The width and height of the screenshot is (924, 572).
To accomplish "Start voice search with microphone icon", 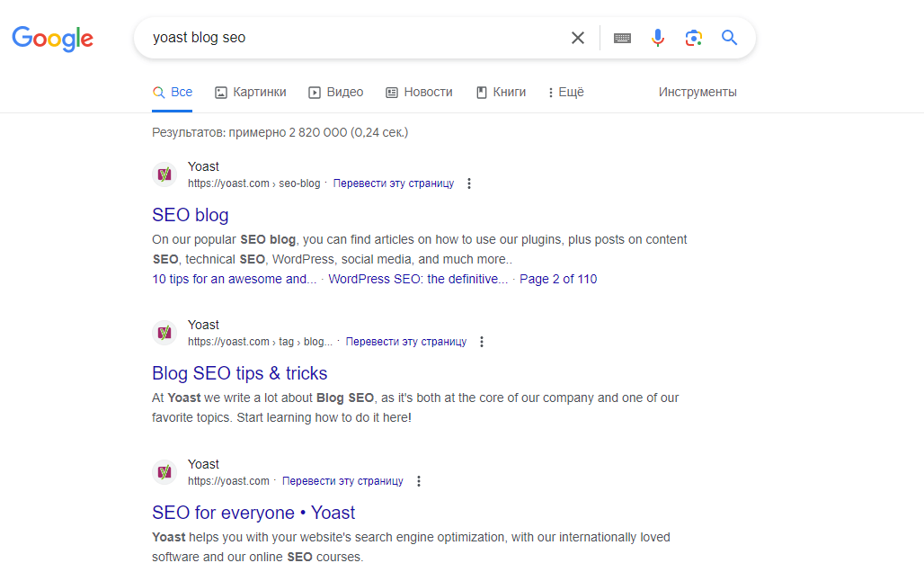I will [x=658, y=38].
